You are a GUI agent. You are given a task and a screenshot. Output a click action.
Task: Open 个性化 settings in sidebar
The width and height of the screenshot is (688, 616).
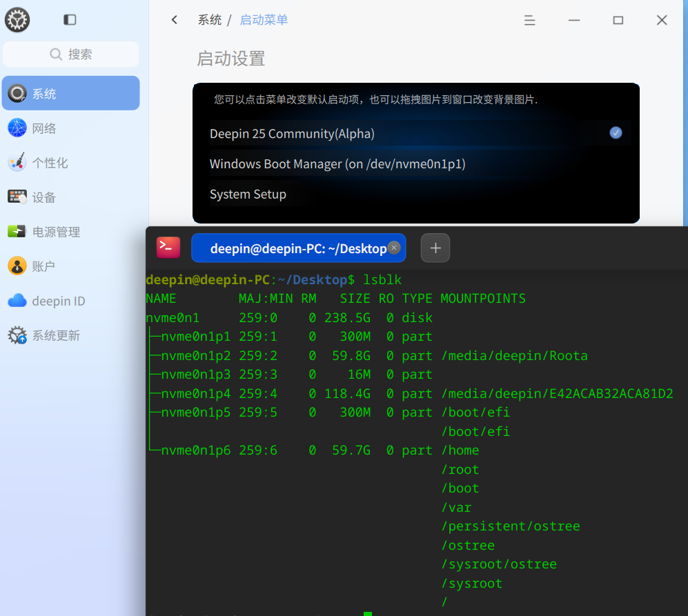[70, 163]
